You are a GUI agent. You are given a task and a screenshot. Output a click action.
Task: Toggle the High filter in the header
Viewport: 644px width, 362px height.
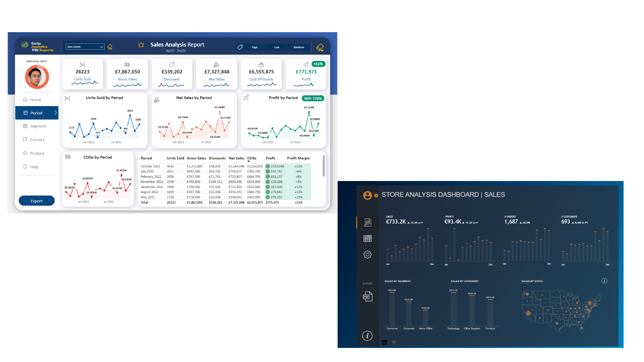(x=255, y=47)
